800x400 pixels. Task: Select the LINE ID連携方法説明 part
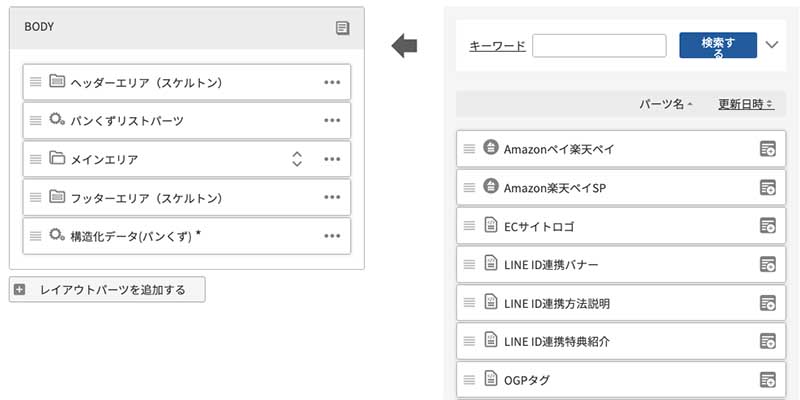click(557, 303)
